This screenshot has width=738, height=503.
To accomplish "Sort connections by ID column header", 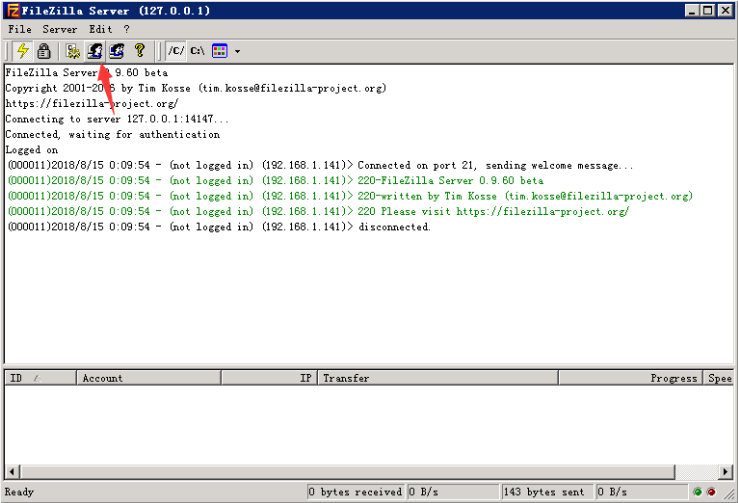I will [x=40, y=378].
